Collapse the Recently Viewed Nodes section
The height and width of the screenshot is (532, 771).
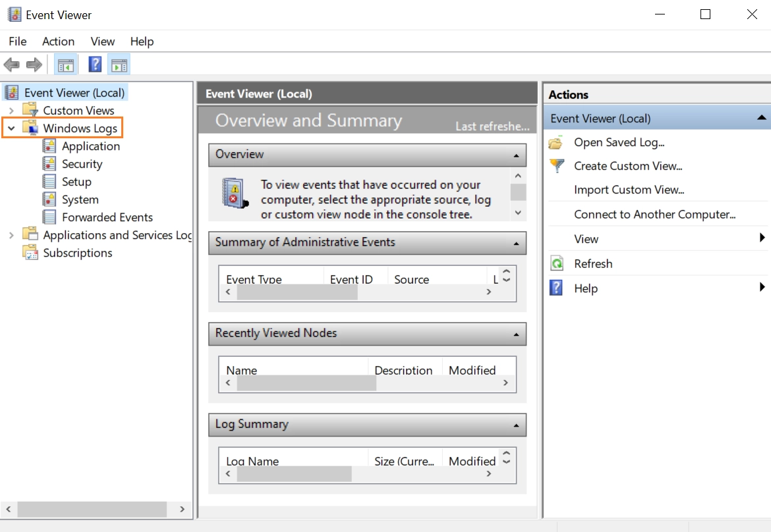[x=516, y=334]
